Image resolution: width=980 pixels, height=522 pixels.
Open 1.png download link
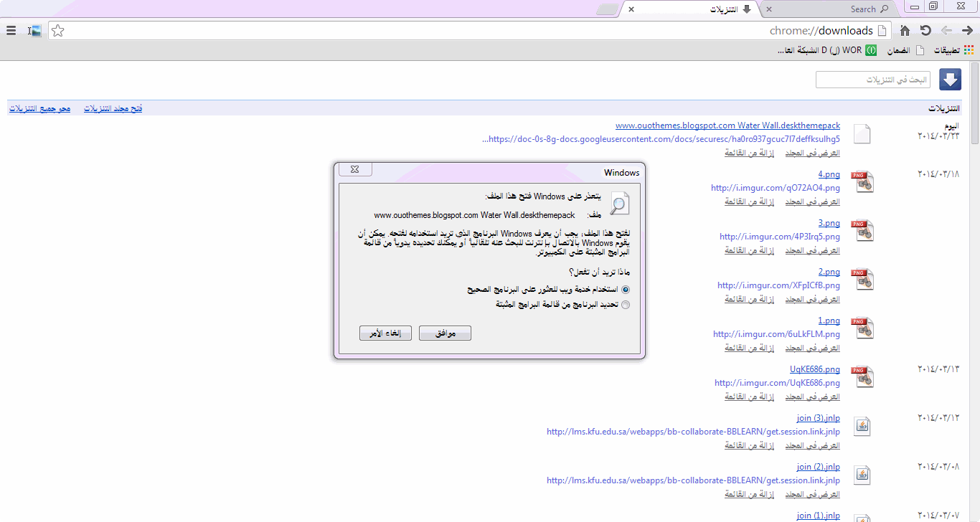tap(829, 321)
